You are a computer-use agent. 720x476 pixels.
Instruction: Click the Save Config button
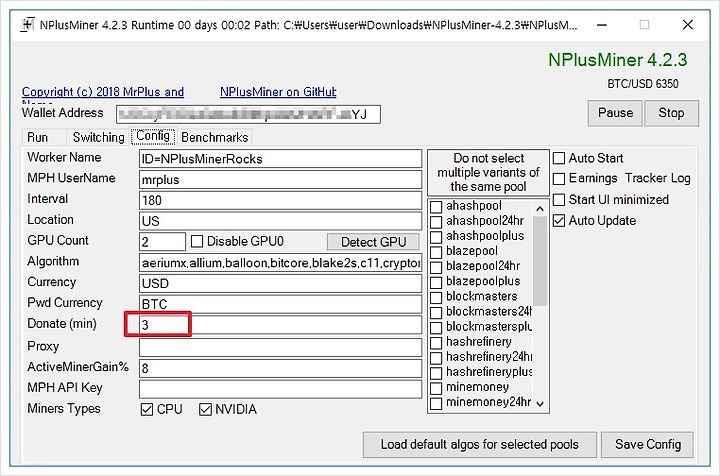[647, 444]
